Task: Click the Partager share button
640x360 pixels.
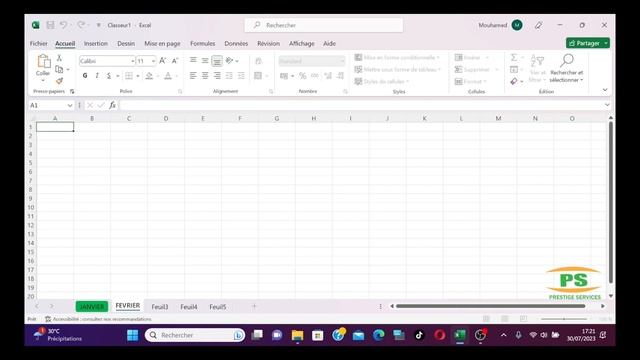Action: point(584,43)
